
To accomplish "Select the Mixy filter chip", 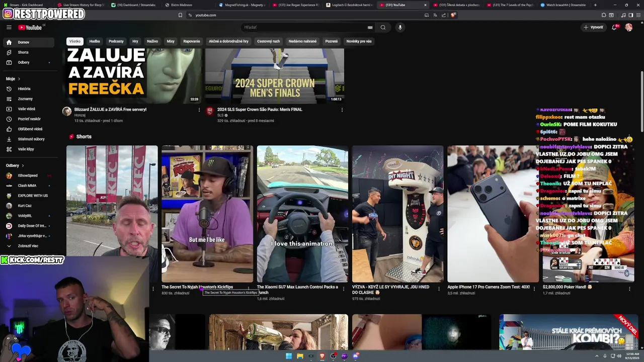I will (171, 41).
